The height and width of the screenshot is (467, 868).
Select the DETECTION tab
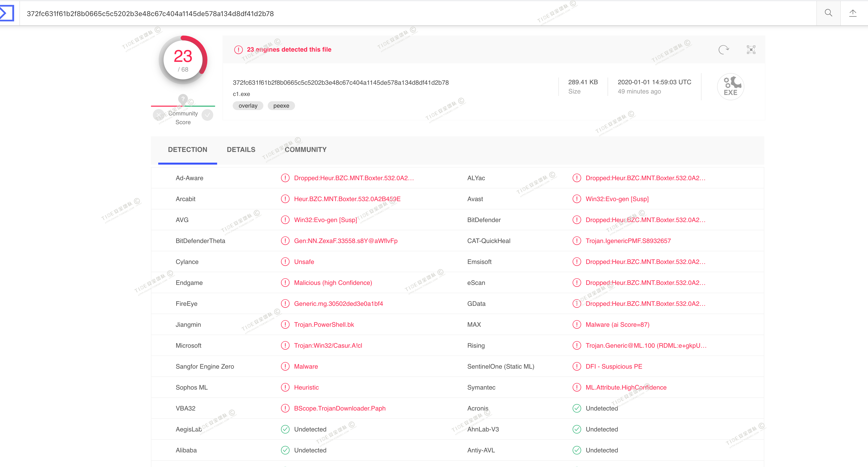[x=187, y=149]
